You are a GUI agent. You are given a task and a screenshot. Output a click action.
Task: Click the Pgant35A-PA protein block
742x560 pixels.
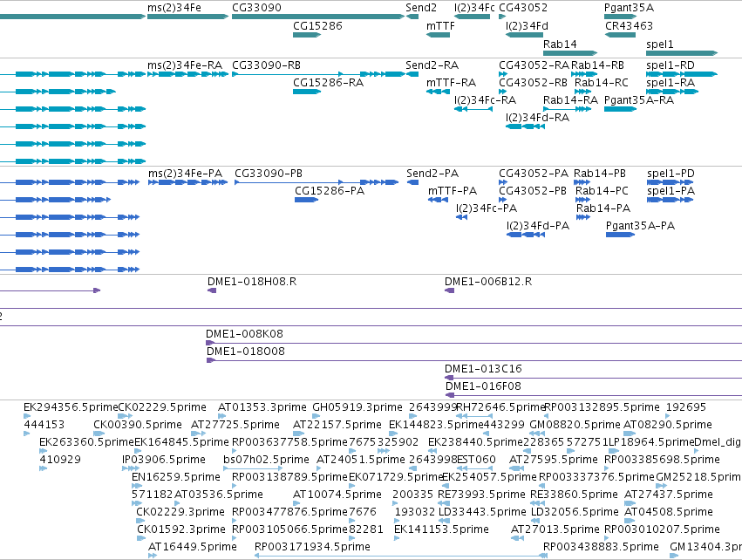tap(621, 235)
